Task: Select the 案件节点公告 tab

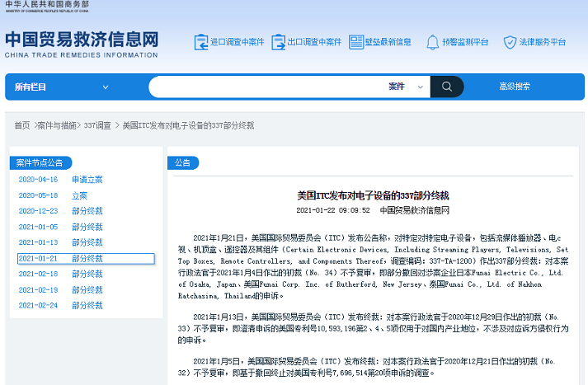Action: tap(40, 162)
